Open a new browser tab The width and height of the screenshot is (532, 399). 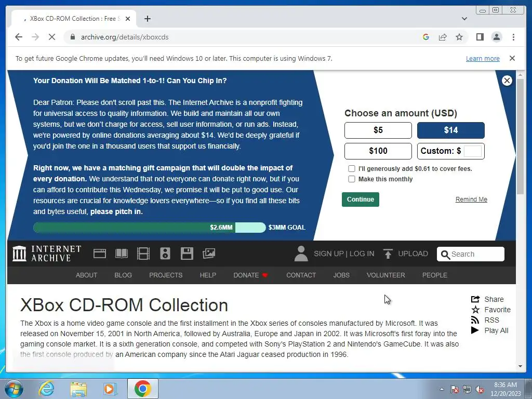tap(147, 19)
